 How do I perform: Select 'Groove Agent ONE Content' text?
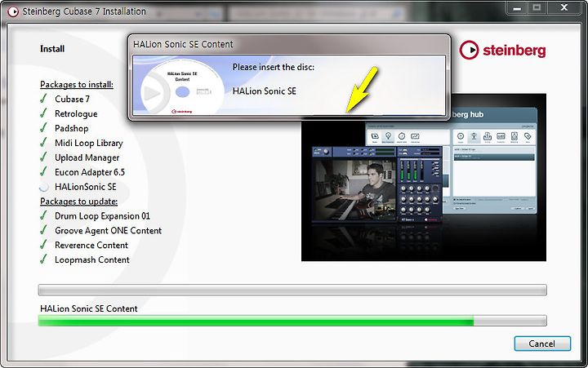coord(108,231)
